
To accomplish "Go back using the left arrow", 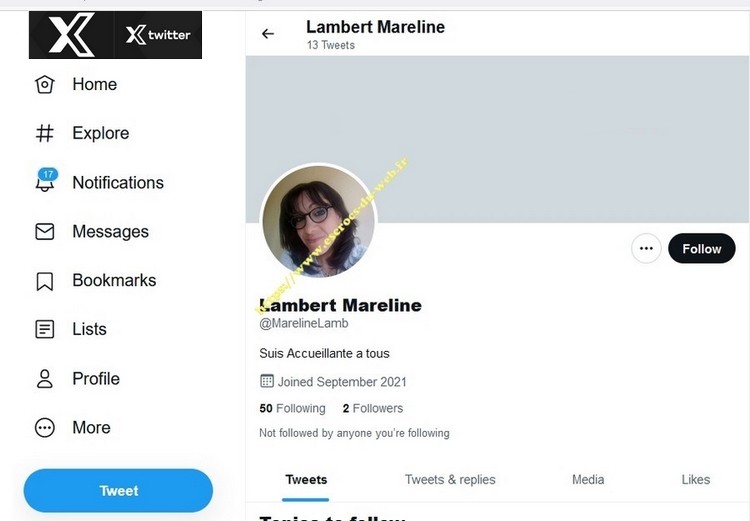I will point(267,34).
